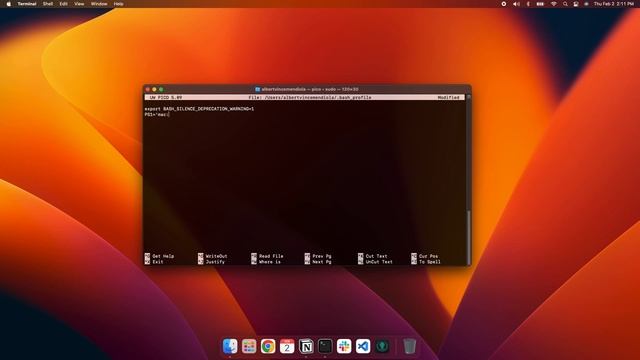Open Finder from the Dock

pos(230,346)
